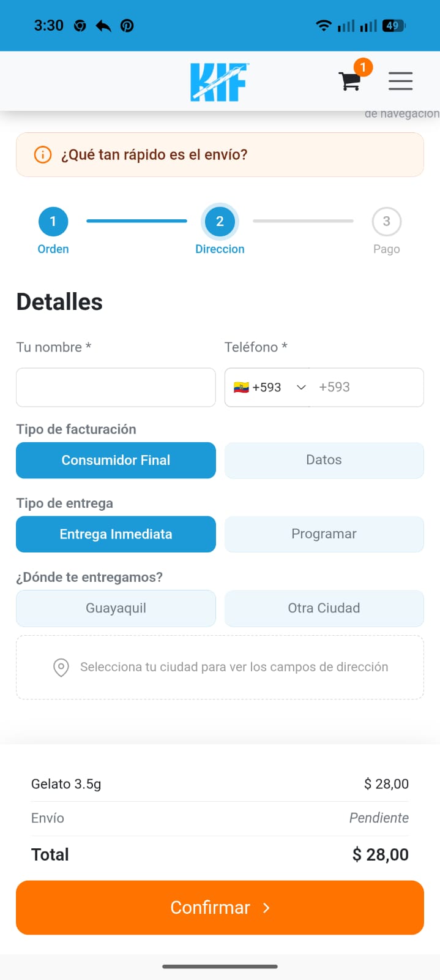Viewport: 440px width, 980px height.
Task: Open the shopping cart icon
Action: pyautogui.click(x=350, y=81)
